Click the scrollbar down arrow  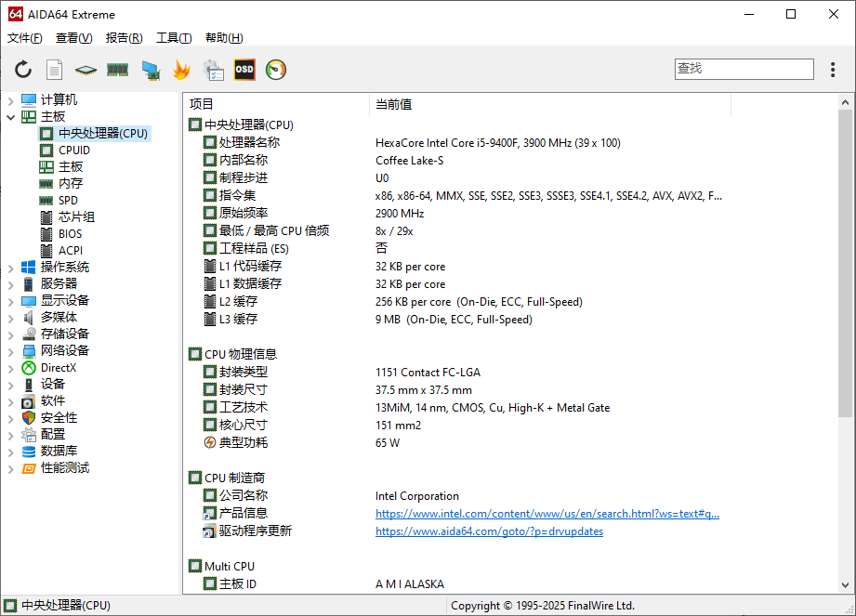[845, 585]
